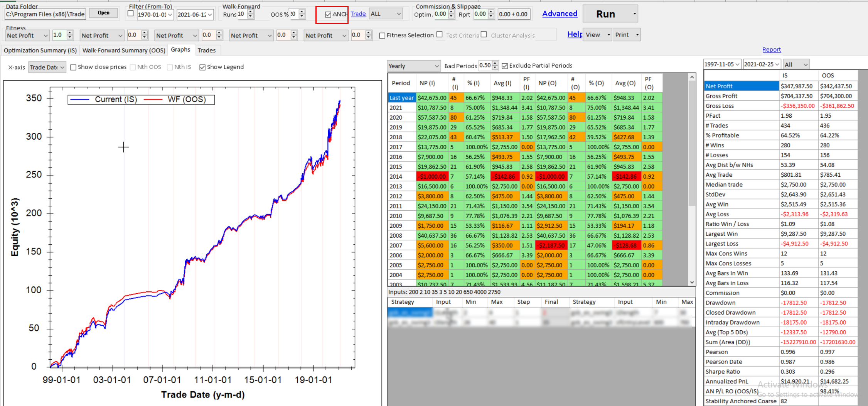Image resolution: width=868 pixels, height=406 pixels.
Task: Open the X-axis Trade Date dropdown
Action: coord(47,67)
